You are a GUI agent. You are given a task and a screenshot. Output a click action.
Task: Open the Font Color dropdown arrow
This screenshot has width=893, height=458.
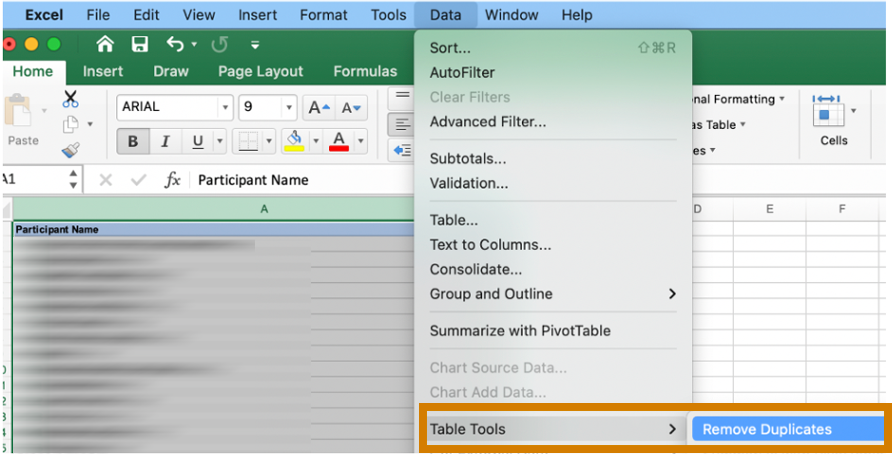(361, 141)
